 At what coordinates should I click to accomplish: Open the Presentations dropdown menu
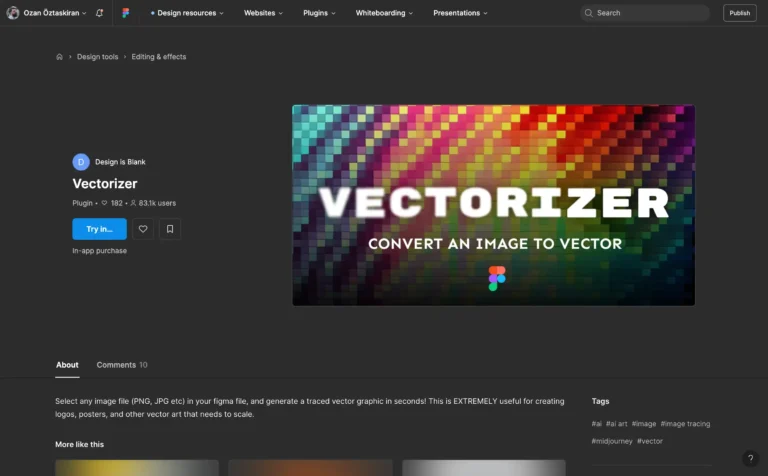[x=460, y=13]
